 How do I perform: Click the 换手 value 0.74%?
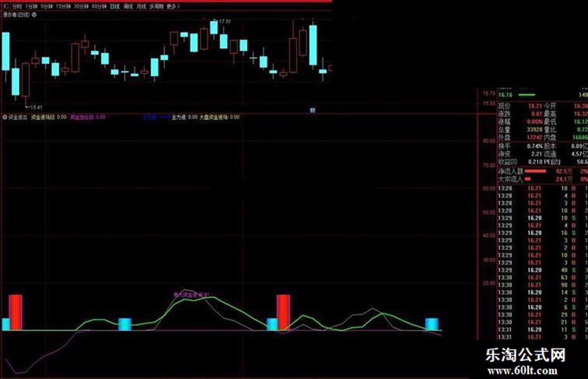[x=534, y=146]
